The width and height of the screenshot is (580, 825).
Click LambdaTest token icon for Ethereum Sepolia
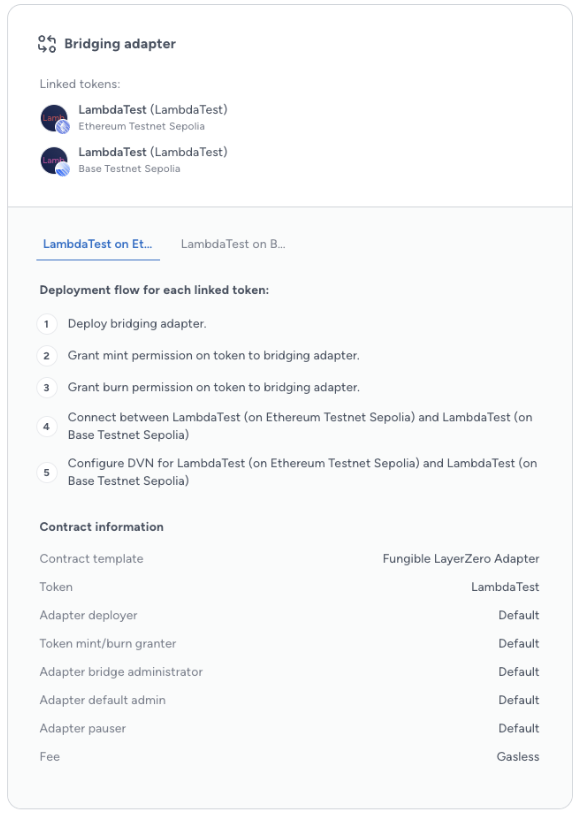pyautogui.click(x=55, y=118)
